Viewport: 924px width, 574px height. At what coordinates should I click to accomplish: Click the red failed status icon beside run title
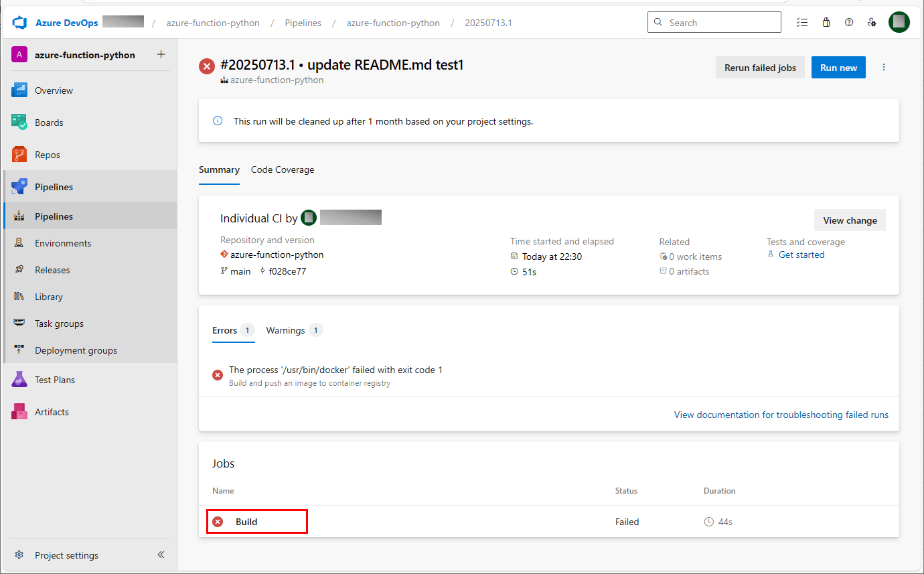pos(206,66)
